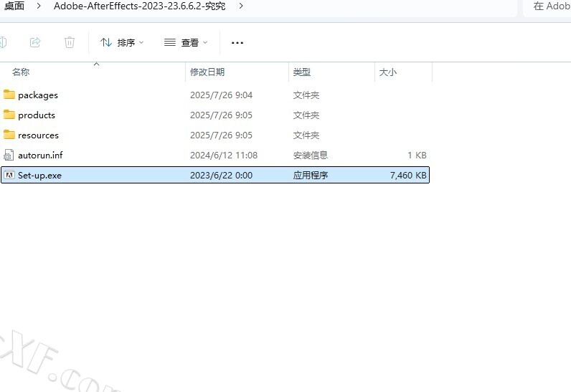571x392 pixels.
Task: Click the autorun.inf file icon
Action: pyautogui.click(x=9, y=155)
